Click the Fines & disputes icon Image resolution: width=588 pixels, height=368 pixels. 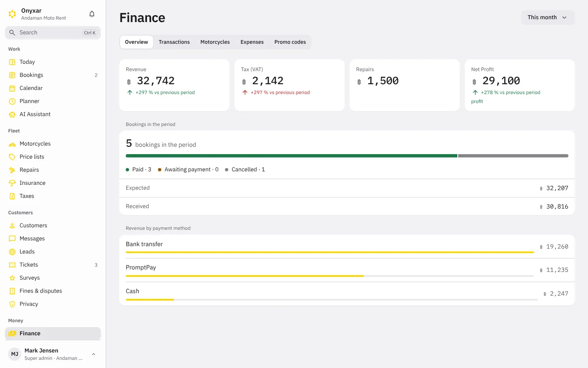pos(12,291)
